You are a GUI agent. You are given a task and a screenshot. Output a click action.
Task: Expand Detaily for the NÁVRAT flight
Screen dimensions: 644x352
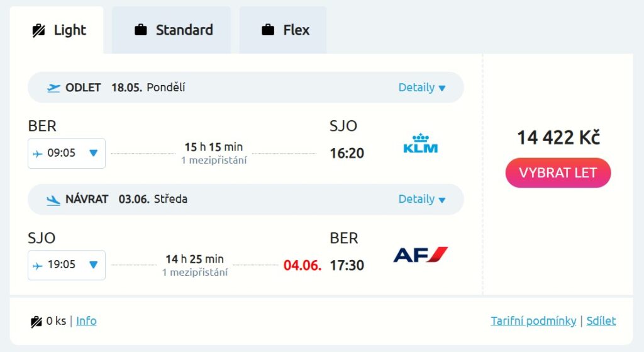coord(421,199)
